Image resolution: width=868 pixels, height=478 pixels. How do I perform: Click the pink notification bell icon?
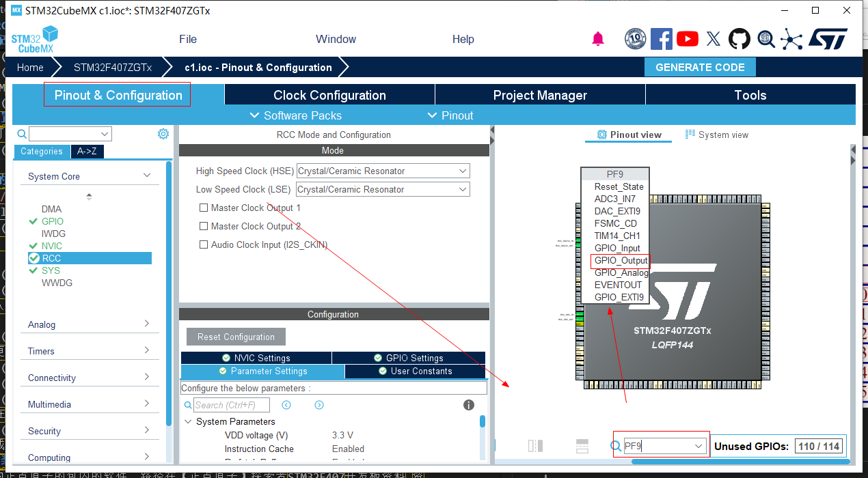[x=598, y=39]
